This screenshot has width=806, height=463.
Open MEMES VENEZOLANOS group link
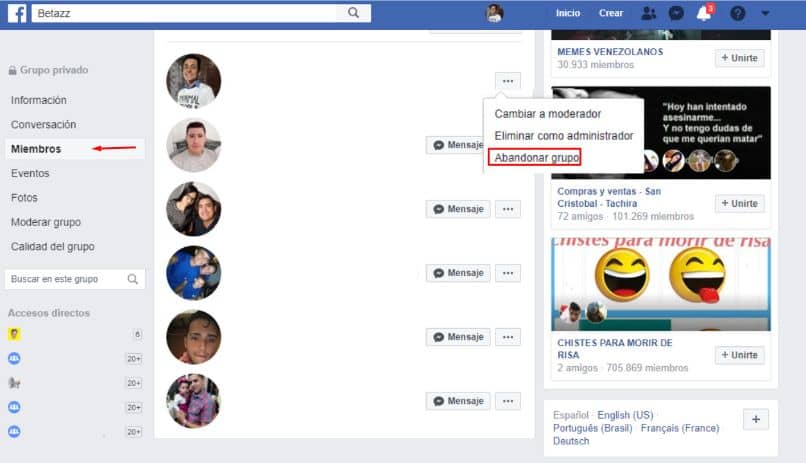pyautogui.click(x=610, y=52)
